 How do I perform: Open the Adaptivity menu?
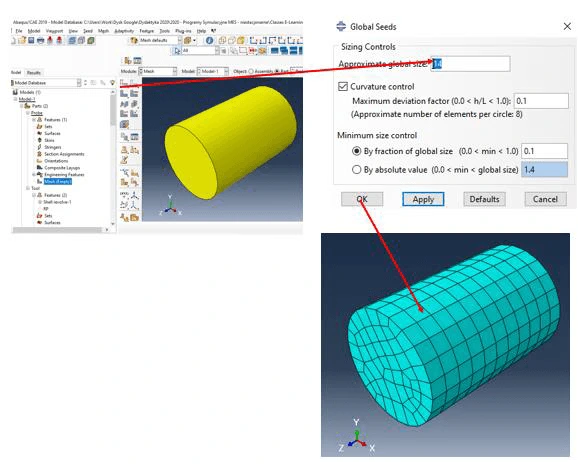(124, 31)
